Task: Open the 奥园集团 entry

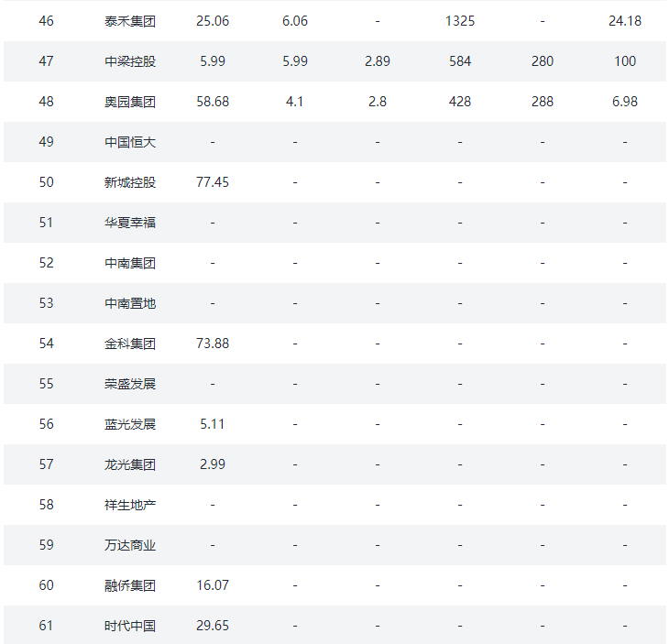Action: click(130, 102)
